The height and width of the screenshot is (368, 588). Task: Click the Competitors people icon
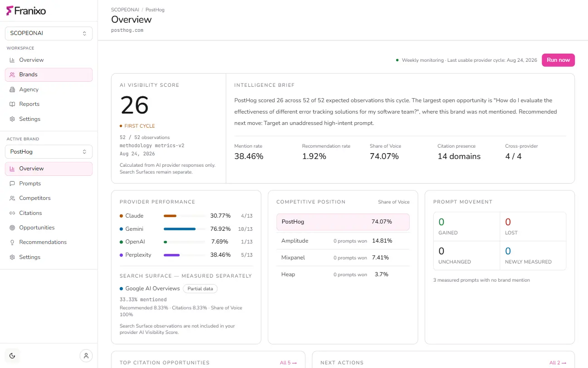12,198
